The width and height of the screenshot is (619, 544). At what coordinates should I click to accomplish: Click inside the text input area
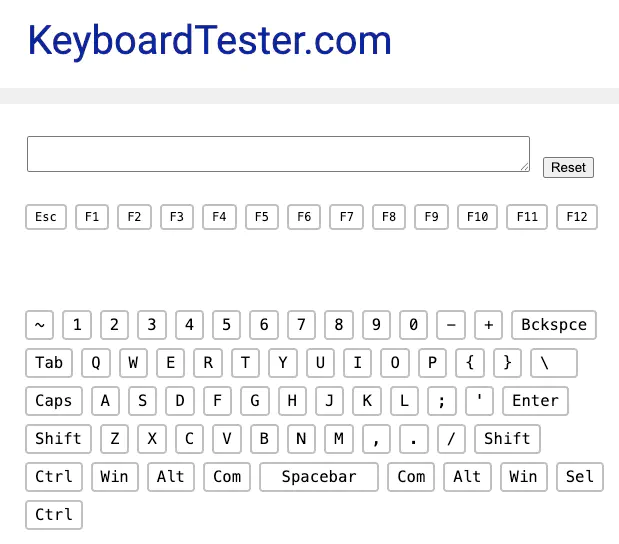point(278,154)
